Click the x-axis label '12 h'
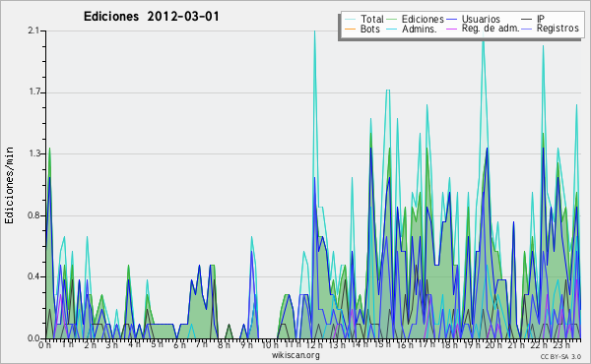Image resolution: width=591 pixels, height=364 pixels. tap(314, 344)
